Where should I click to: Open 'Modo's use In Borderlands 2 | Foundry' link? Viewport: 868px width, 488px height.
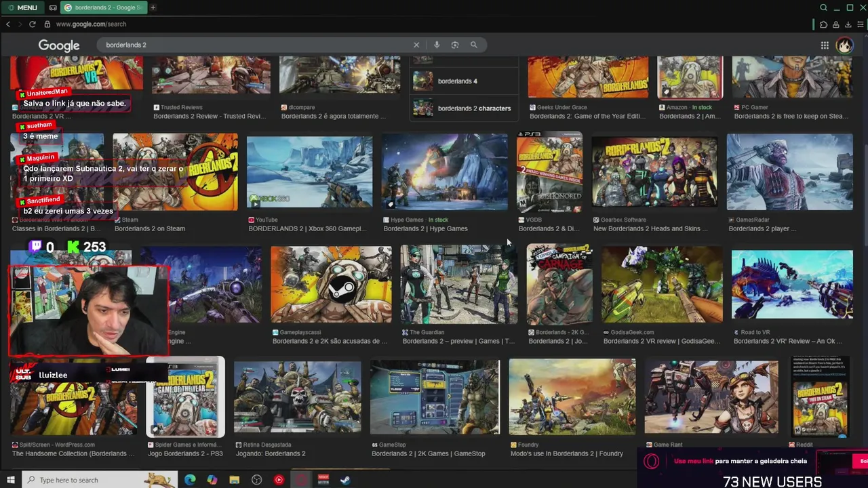coord(567,453)
